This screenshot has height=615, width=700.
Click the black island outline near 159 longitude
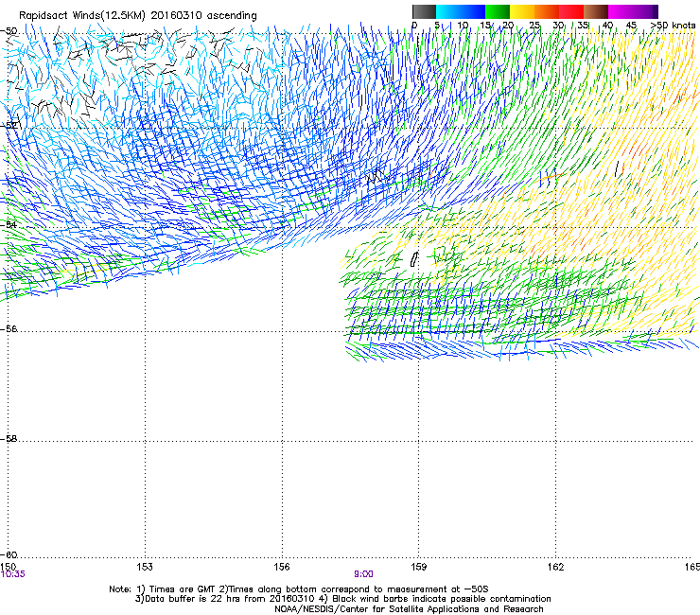pyautogui.click(x=414, y=259)
